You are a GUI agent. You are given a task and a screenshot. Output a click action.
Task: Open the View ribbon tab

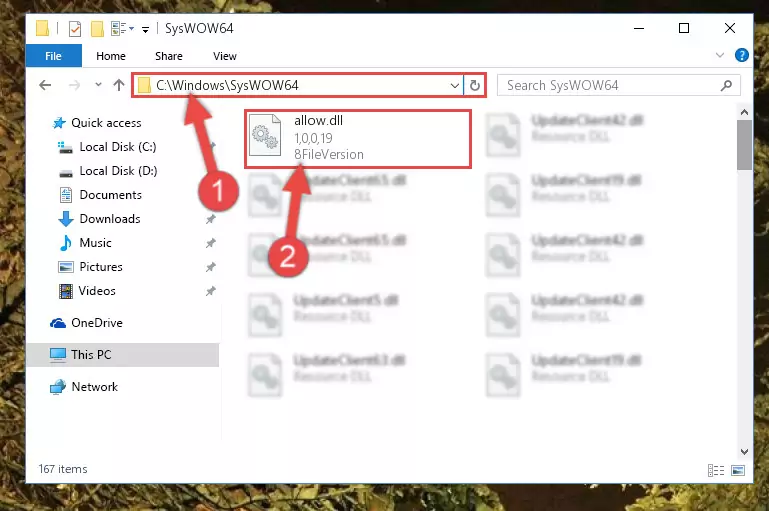coord(225,56)
